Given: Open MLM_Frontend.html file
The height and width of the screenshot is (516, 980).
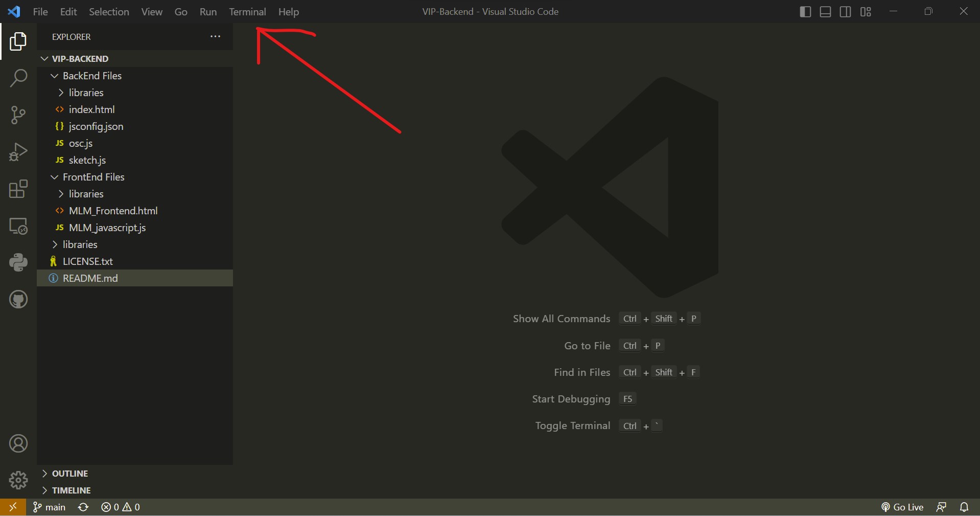Looking at the screenshot, I should coord(135,211).
